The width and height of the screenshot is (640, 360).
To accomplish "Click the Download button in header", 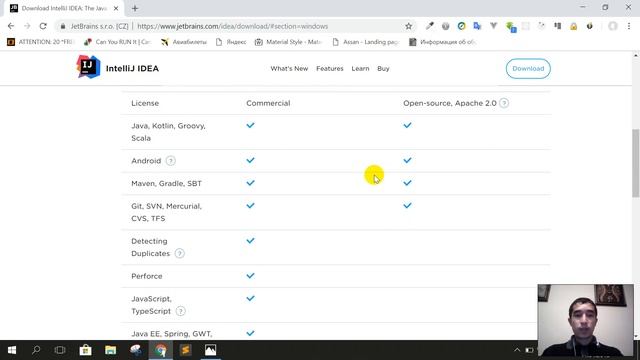I will (x=528, y=69).
